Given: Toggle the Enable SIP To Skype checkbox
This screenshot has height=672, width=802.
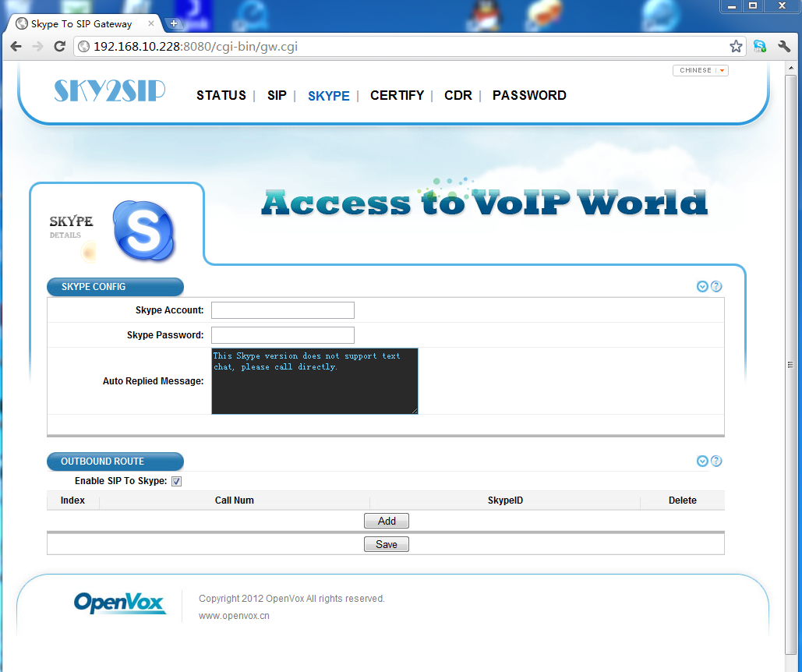Looking at the screenshot, I should [176, 481].
